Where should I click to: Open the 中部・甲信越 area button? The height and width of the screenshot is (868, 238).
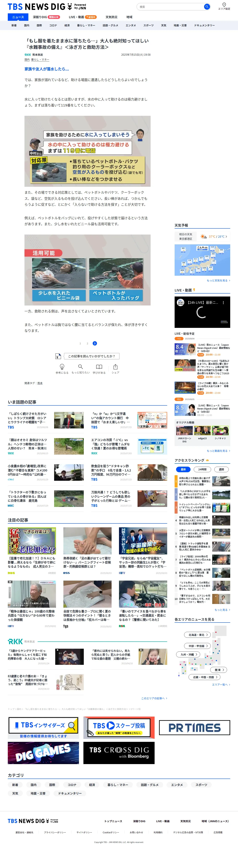(x=198, y=646)
